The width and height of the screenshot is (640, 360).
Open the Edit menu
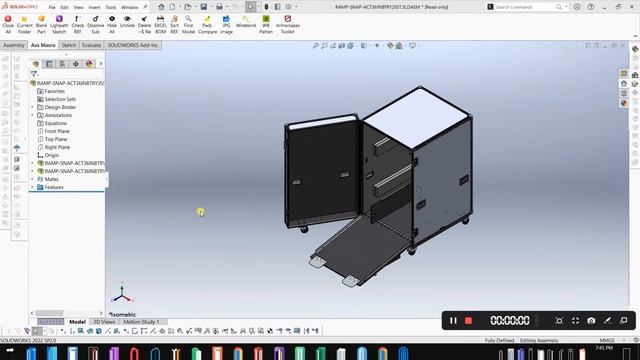[x=64, y=7]
